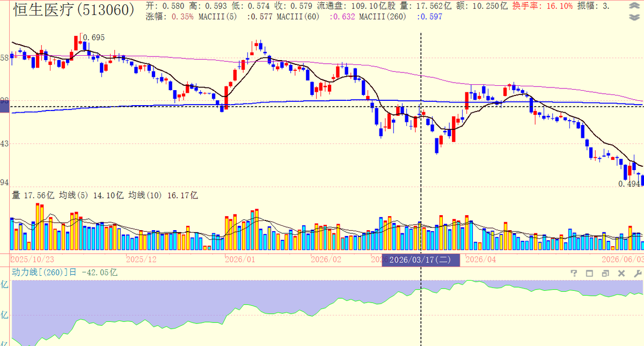This screenshot has height=346, width=644.
Task: Maximize the 动力线 indicator panel
Action: tap(590, 273)
